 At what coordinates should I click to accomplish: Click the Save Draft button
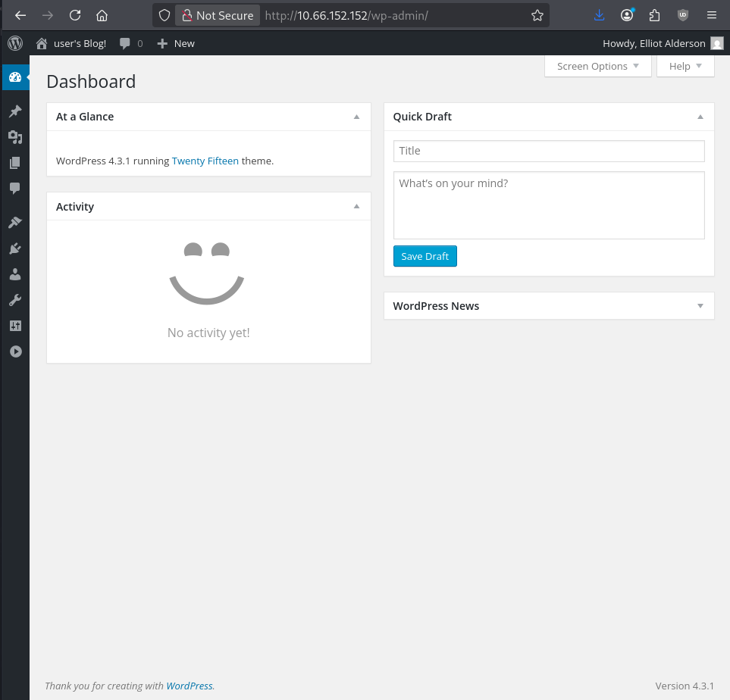pos(425,256)
